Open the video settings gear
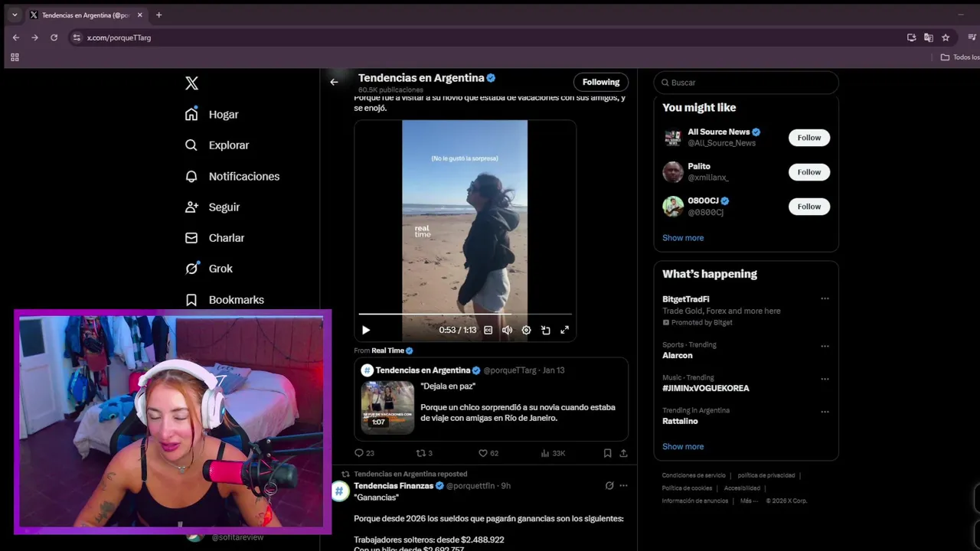The image size is (980, 551). click(526, 330)
